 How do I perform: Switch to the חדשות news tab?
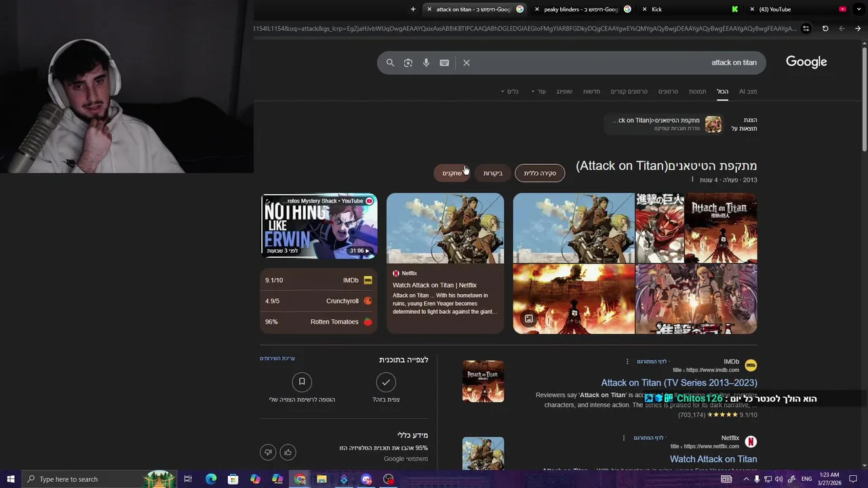tap(591, 91)
